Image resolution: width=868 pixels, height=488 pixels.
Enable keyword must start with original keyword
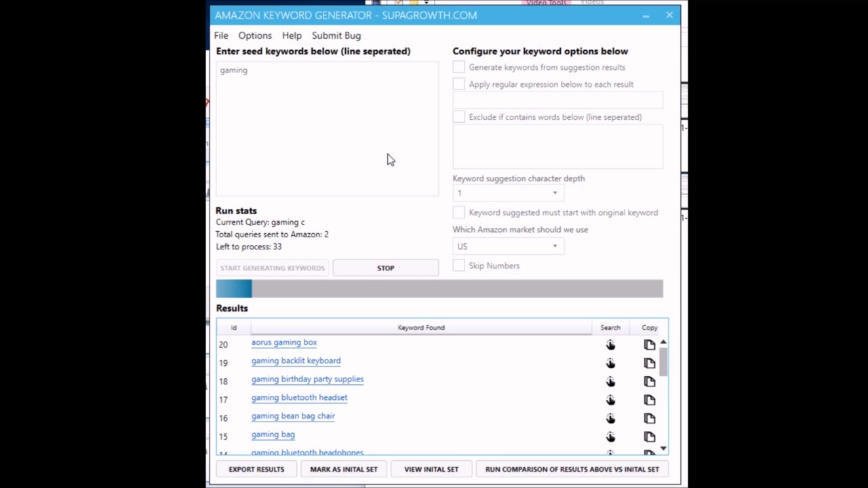459,212
